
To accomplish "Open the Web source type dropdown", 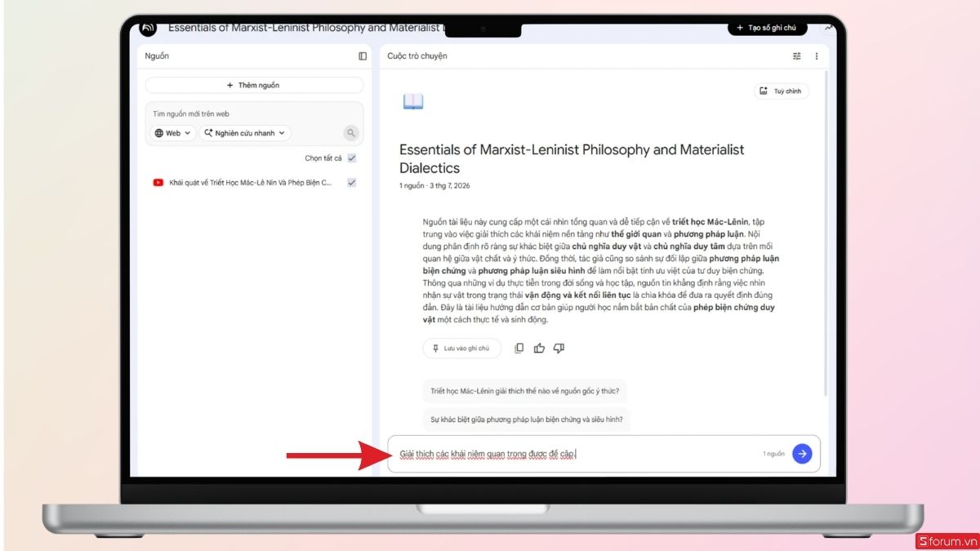I will coord(172,133).
